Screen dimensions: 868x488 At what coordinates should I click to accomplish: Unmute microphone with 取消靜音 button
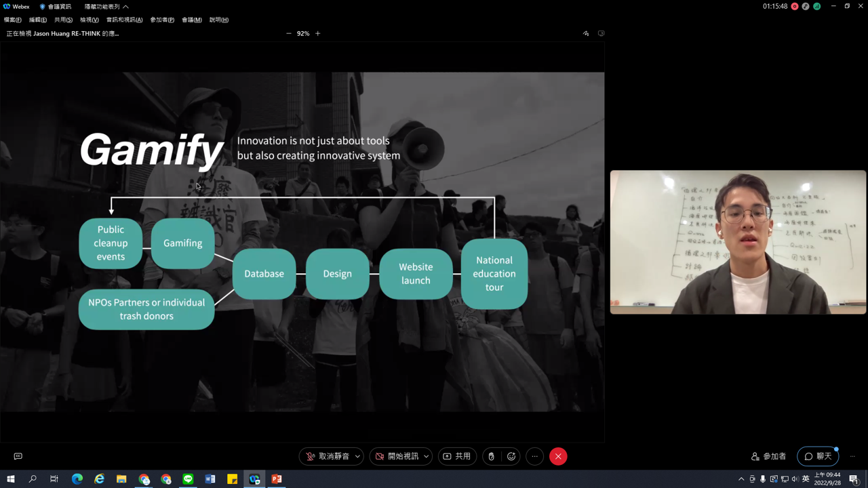[327, 456]
